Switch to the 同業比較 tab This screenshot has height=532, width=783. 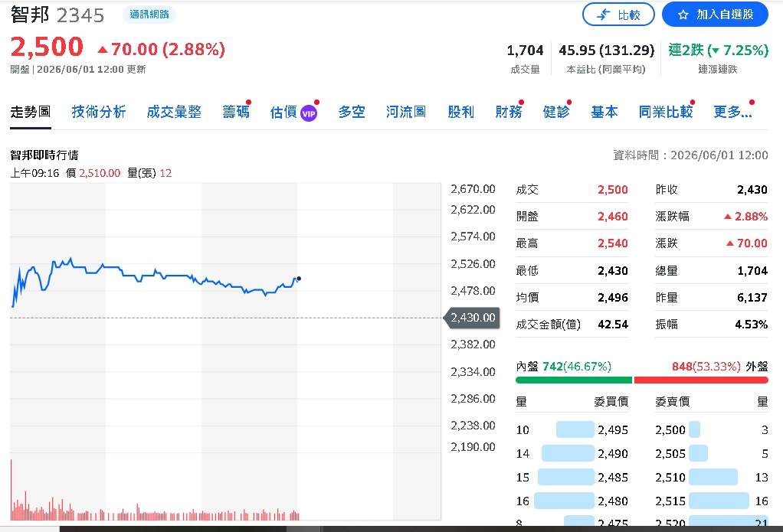point(666,112)
